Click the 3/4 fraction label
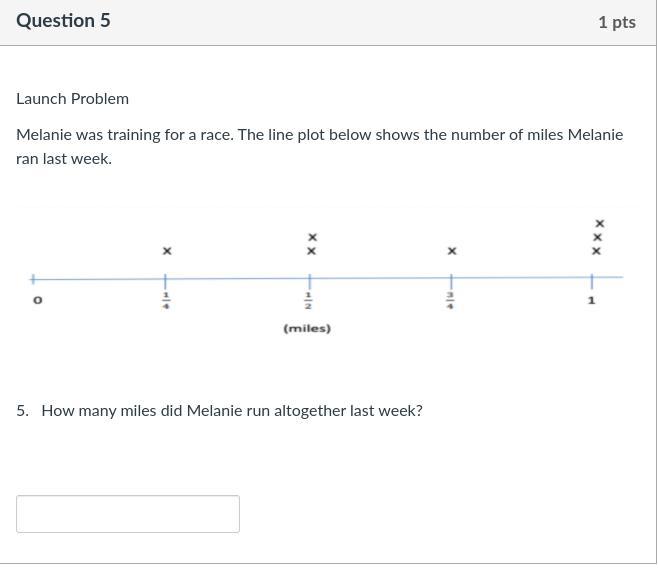 pyautogui.click(x=450, y=300)
